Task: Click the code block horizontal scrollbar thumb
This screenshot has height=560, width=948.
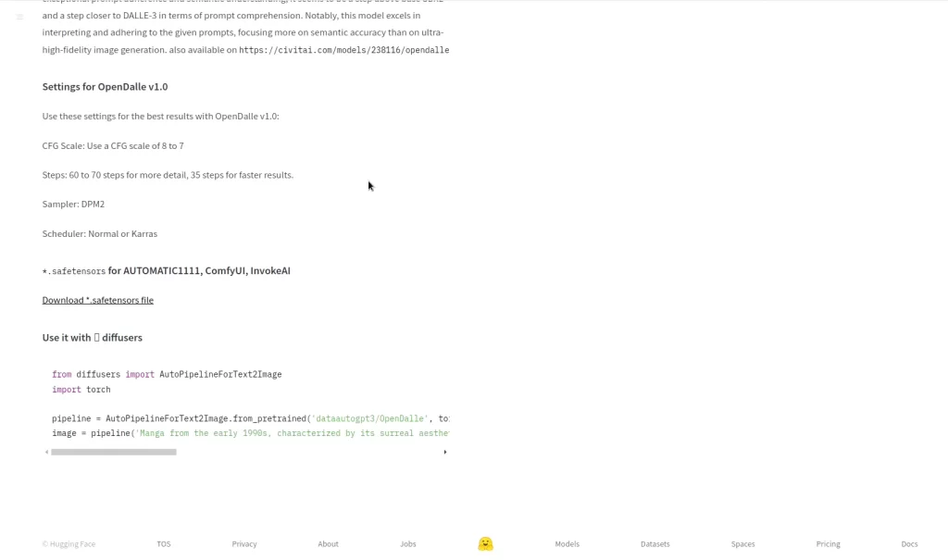Action: 113,453
